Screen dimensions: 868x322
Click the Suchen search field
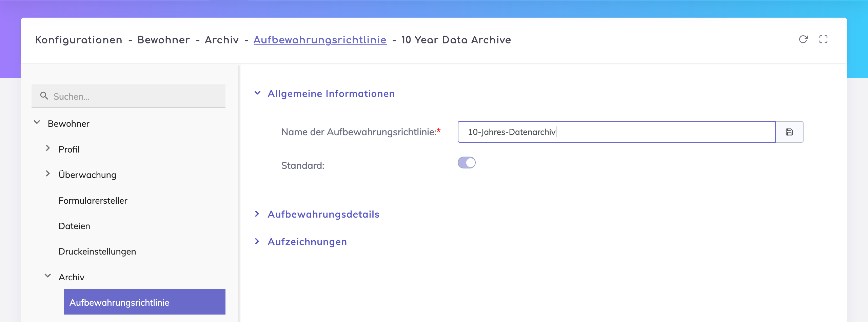click(136, 96)
